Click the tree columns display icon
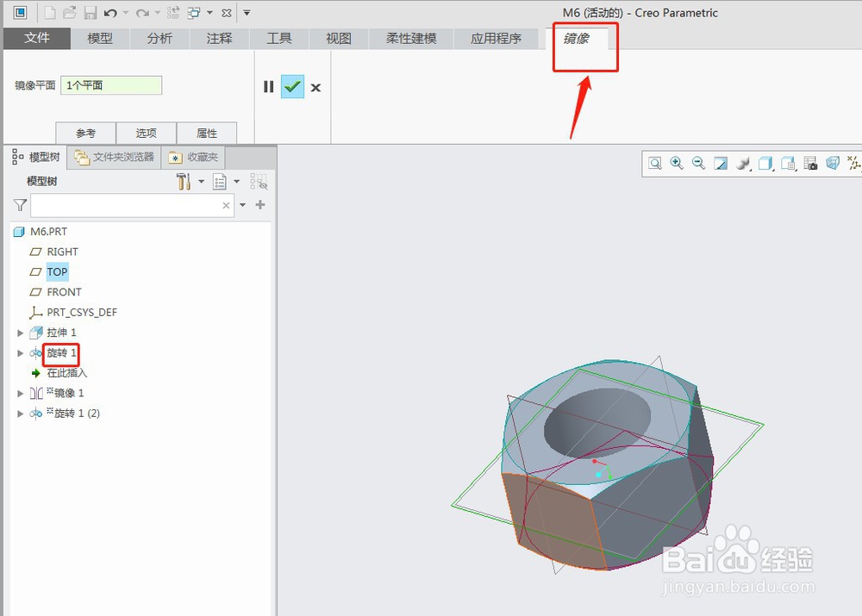Image resolution: width=862 pixels, height=616 pixels. 219,181
